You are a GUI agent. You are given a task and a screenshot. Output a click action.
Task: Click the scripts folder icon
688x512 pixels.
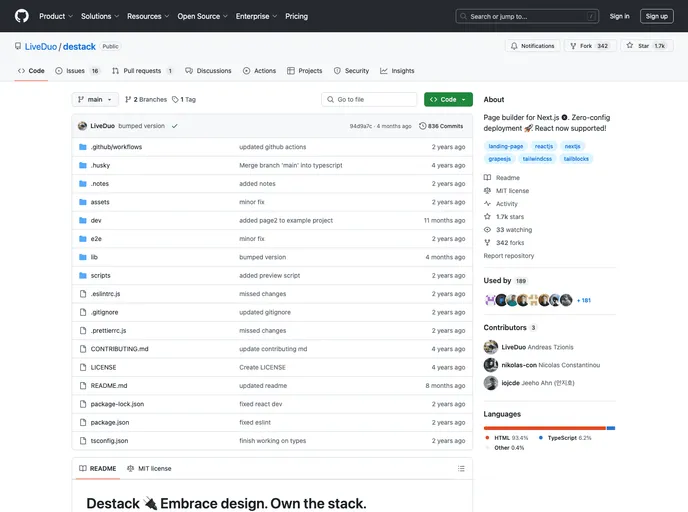point(82,276)
